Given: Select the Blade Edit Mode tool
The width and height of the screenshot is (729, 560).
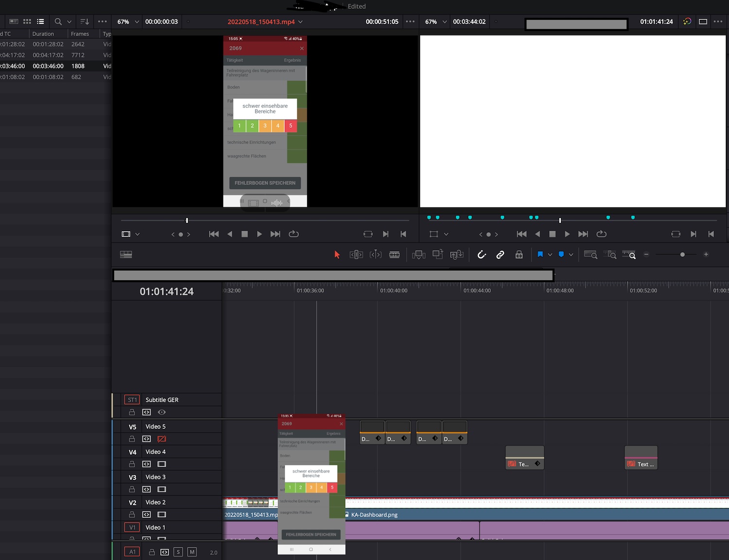Looking at the screenshot, I should [x=395, y=255].
